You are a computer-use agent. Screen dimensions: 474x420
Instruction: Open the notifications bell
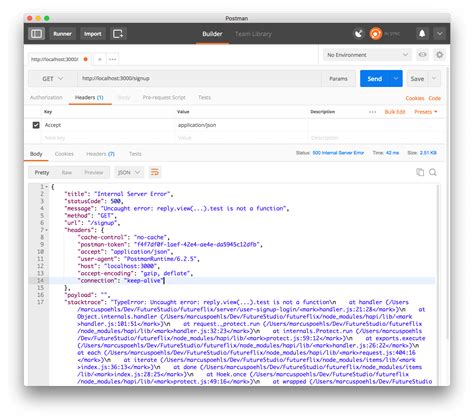click(x=422, y=34)
